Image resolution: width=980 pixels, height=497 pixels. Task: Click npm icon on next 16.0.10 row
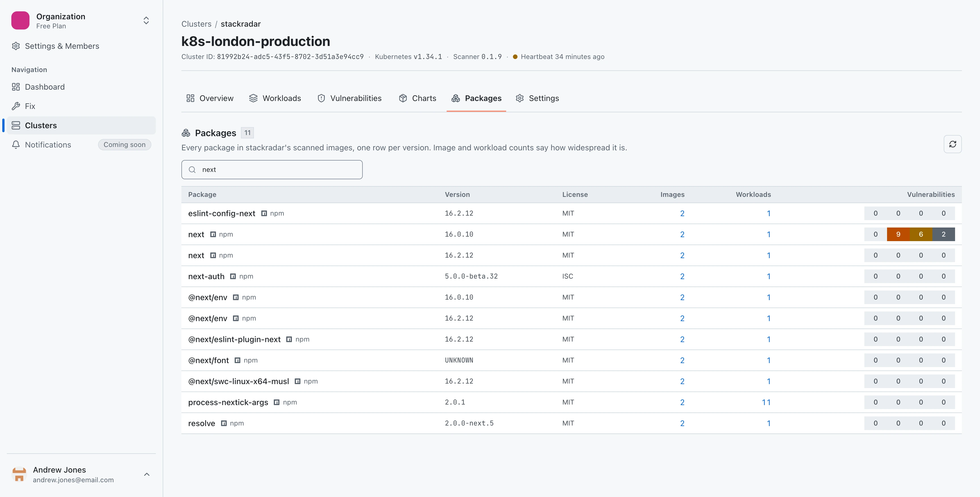coord(213,234)
